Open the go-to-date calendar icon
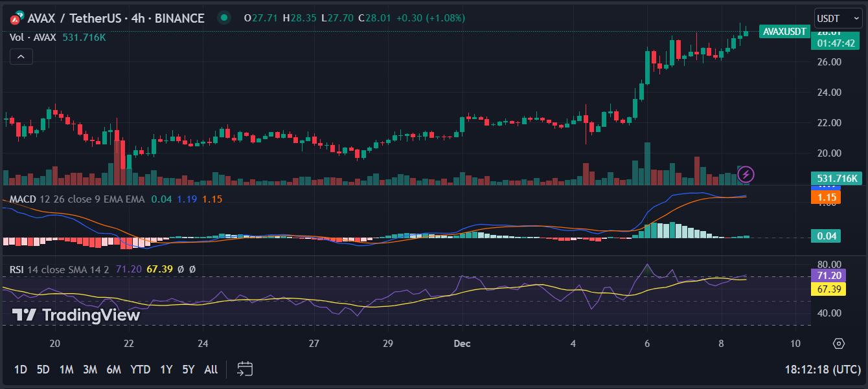Viewport: 868px width, 389px height. pyautogui.click(x=244, y=369)
